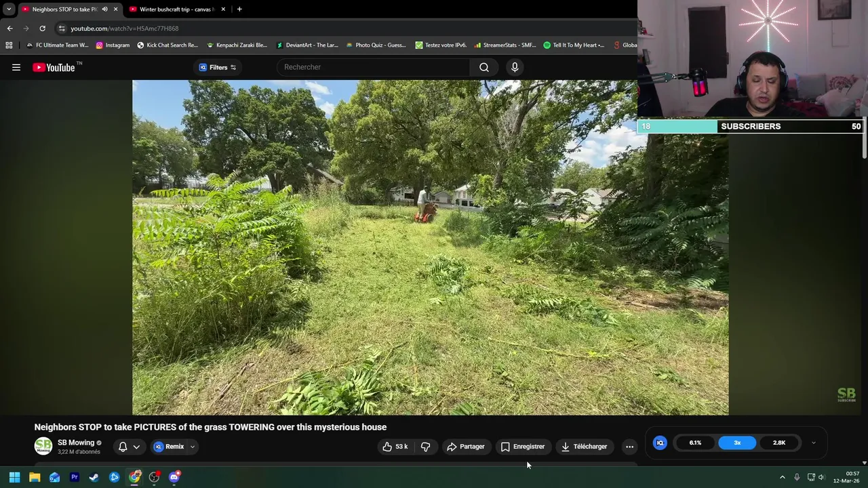
Task: Open Premiere Pro from the taskbar
Action: (x=75, y=477)
